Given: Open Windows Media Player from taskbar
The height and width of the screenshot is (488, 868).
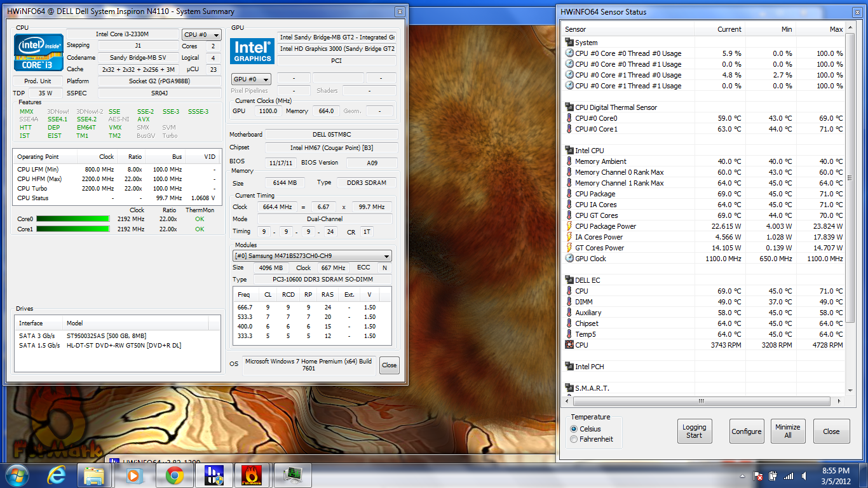Looking at the screenshot, I should click(133, 475).
